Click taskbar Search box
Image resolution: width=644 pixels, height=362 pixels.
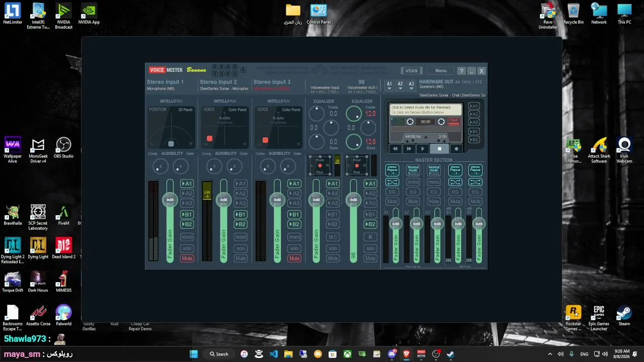pos(219,354)
